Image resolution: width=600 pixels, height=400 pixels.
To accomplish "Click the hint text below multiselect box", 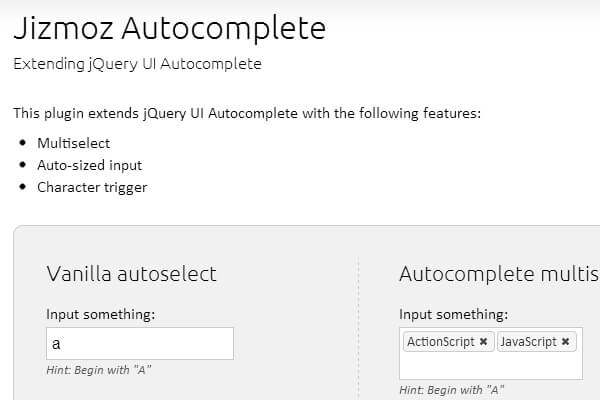I will (x=451, y=390).
